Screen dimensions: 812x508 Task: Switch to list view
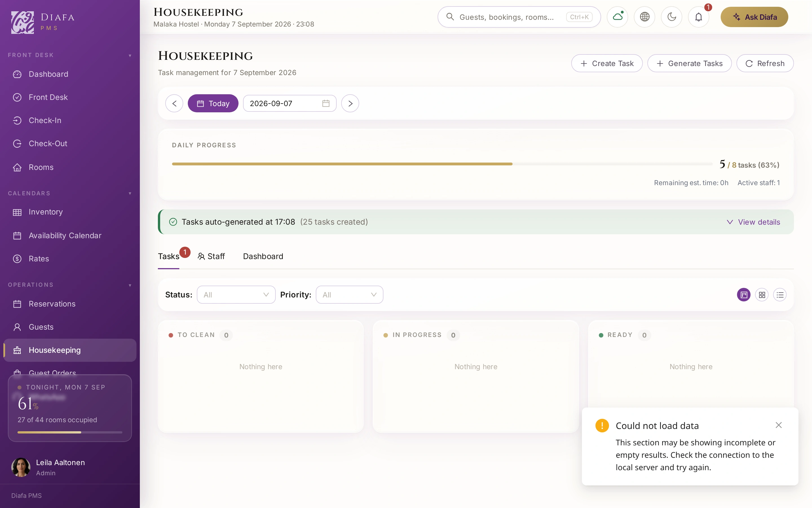[x=780, y=295]
